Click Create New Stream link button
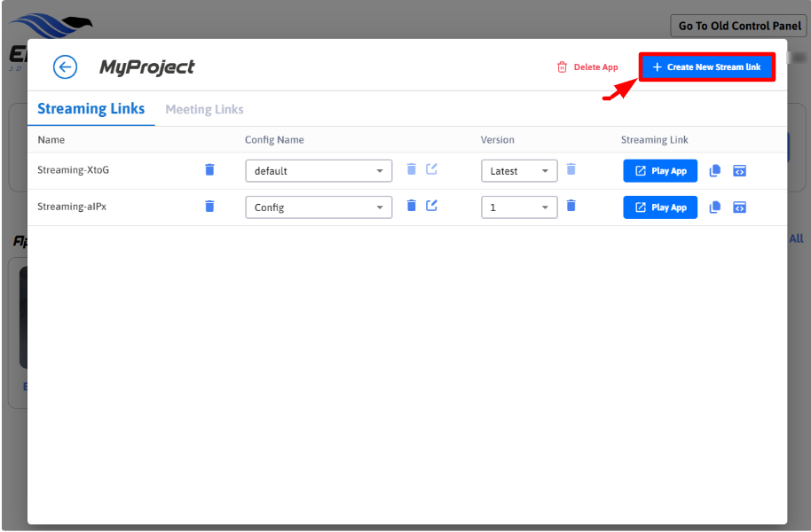Screen dimensions: 811x532 pos(706,67)
